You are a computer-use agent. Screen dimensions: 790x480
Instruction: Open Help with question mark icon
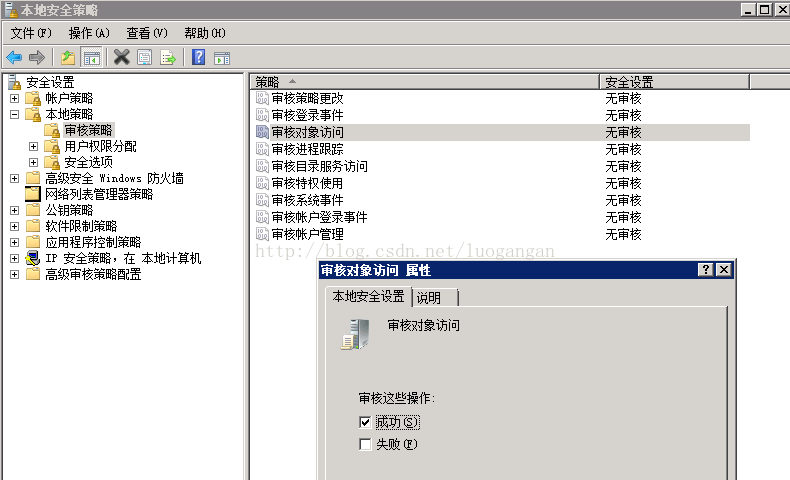pyautogui.click(x=199, y=57)
